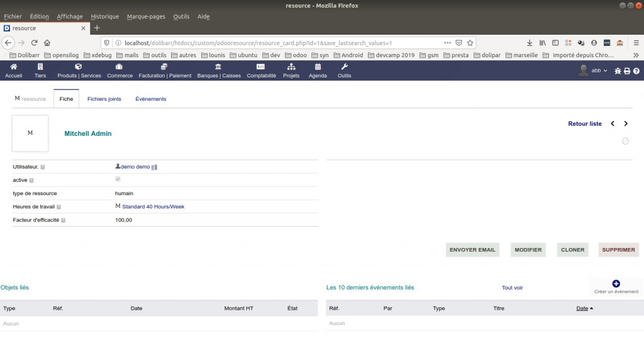The image size is (644, 350).
Task: Switch to the Événements tab
Action: tap(151, 99)
